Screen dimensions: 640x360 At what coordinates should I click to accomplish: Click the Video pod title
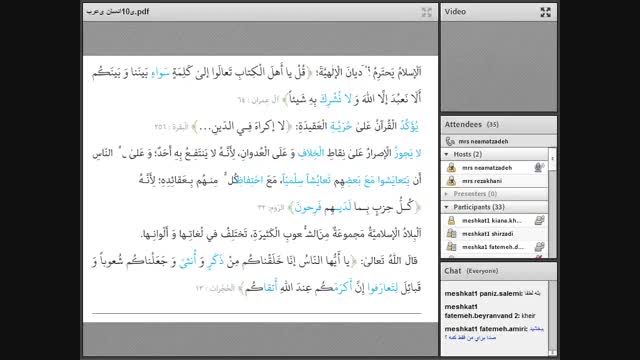(455, 12)
